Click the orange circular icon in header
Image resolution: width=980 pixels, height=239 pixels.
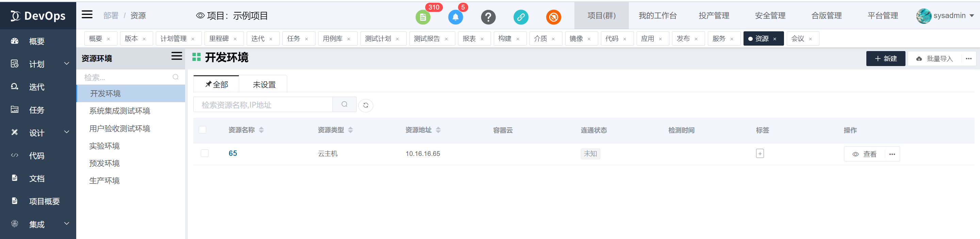pos(553,17)
